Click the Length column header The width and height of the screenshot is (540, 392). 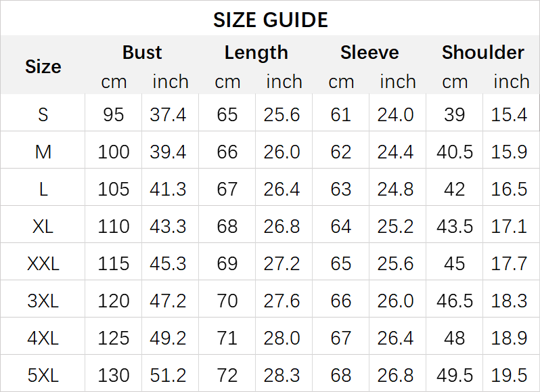(x=256, y=53)
